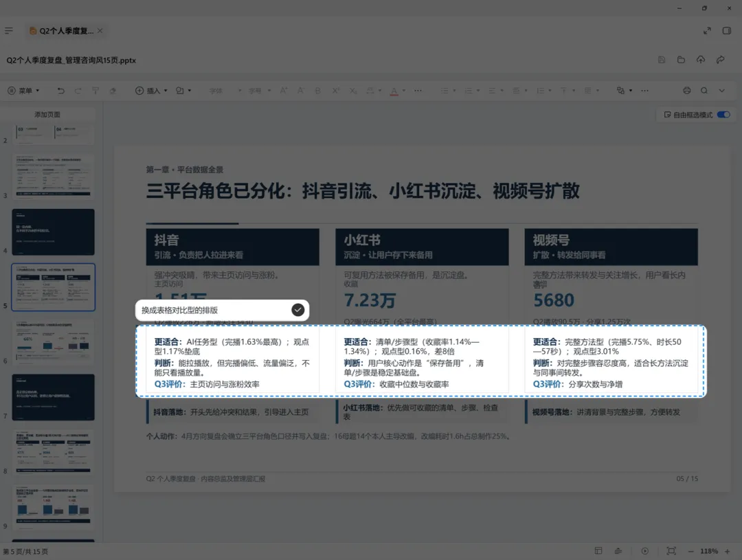The width and height of the screenshot is (742, 560).
Task: Click the print icon
Action: pos(686,91)
